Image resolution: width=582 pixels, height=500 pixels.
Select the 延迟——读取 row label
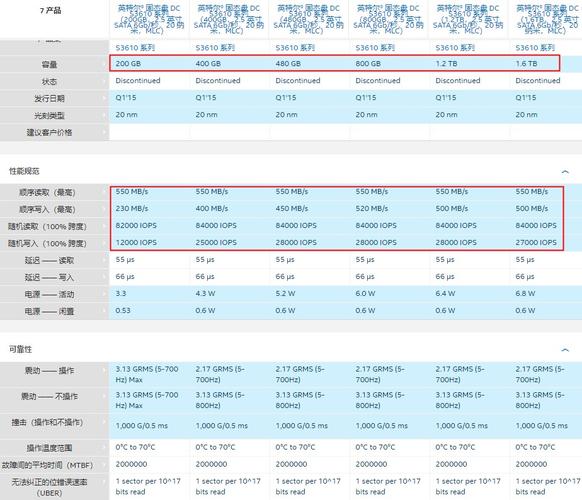point(49,261)
